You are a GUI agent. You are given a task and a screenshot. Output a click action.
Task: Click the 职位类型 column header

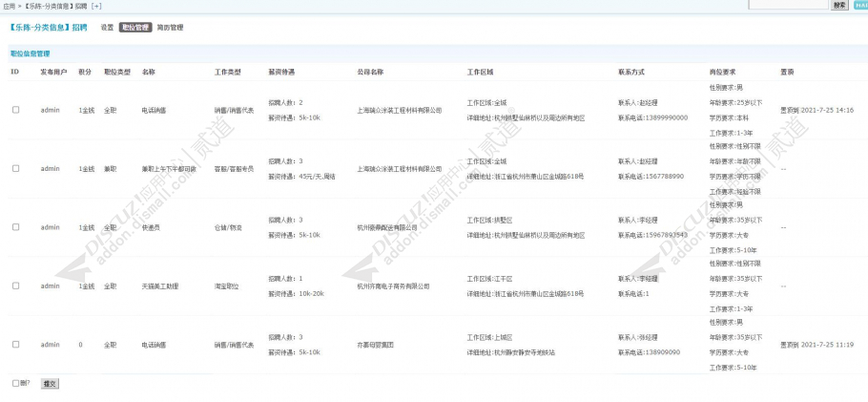(x=117, y=72)
